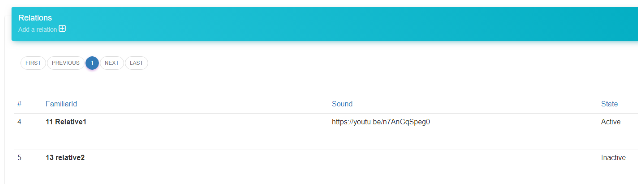Go to the NEXT page

click(x=112, y=63)
